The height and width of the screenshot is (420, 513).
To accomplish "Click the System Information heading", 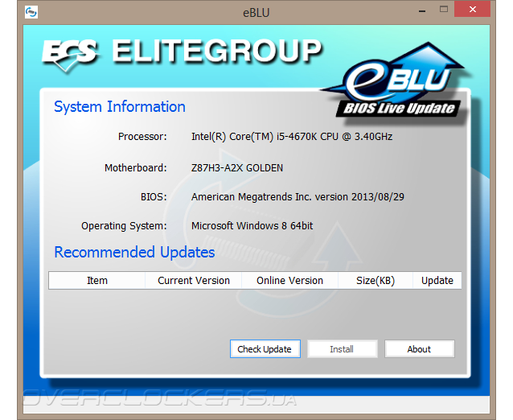I will pyautogui.click(x=120, y=107).
